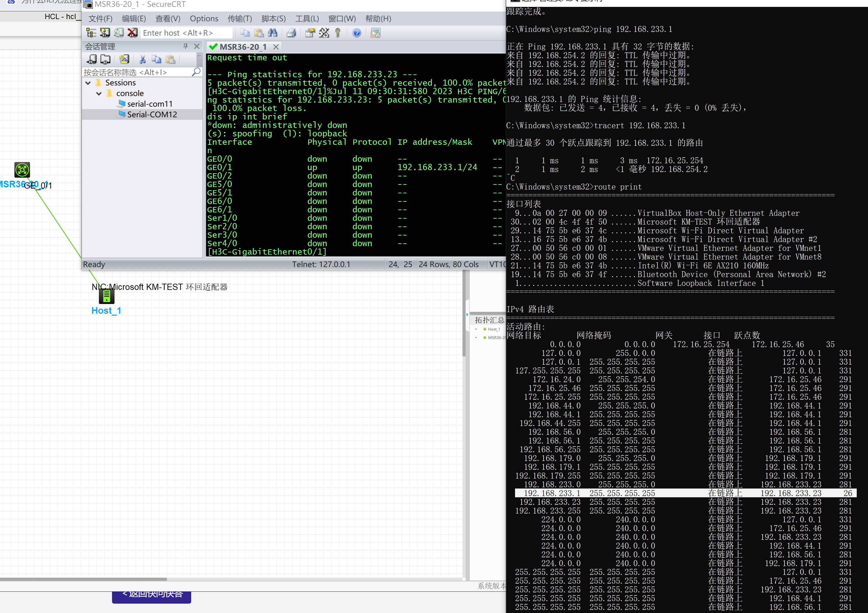Select the serial-com11 session

[x=149, y=104]
